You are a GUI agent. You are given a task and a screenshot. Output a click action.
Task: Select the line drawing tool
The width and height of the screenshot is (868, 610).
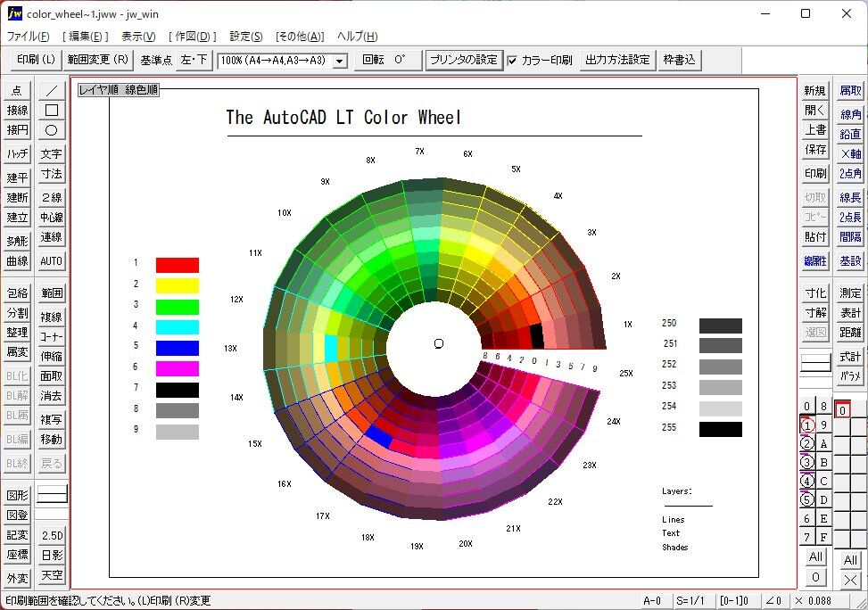[52, 91]
